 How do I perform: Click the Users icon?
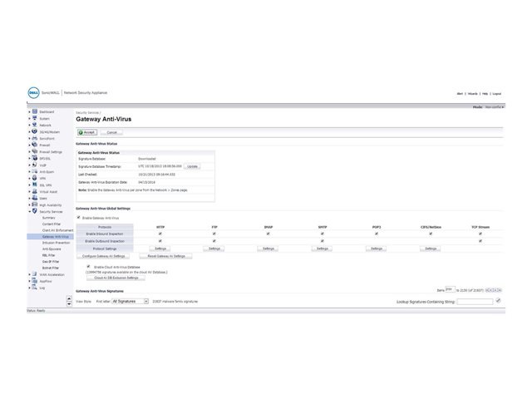(x=35, y=198)
